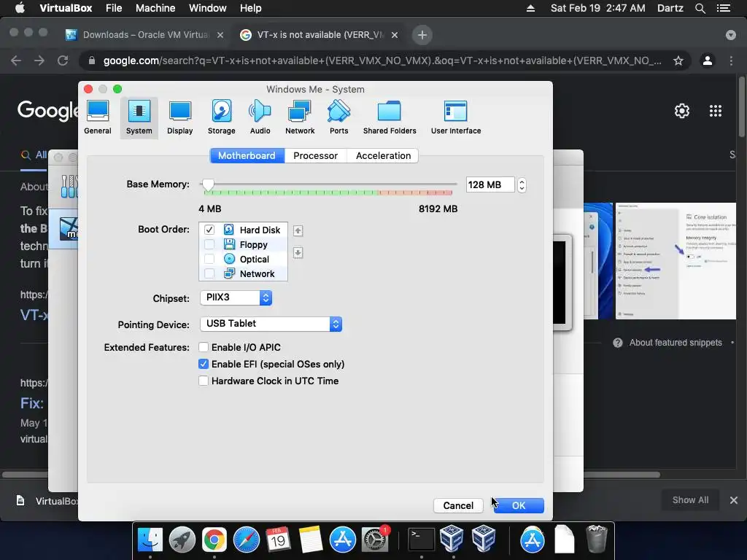Open Spotlight search in menu bar
The height and width of the screenshot is (560, 747).
pyautogui.click(x=700, y=8)
